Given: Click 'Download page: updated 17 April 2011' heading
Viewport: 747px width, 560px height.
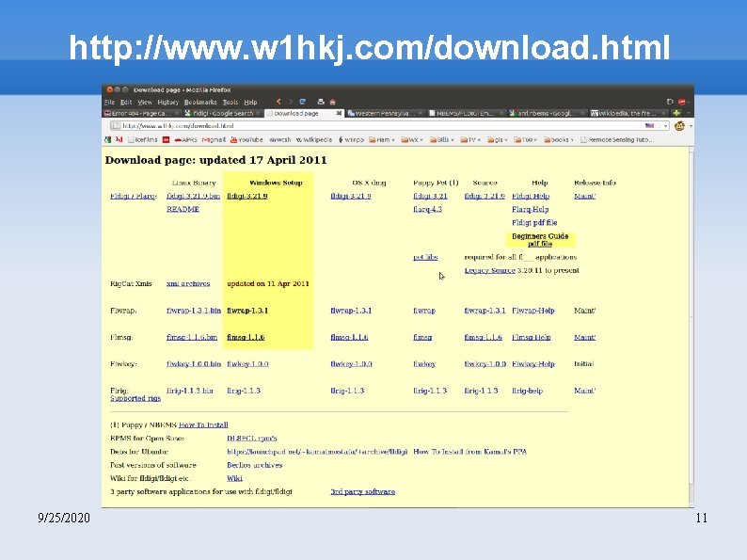Looking at the screenshot, I should (x=215, y=160).
